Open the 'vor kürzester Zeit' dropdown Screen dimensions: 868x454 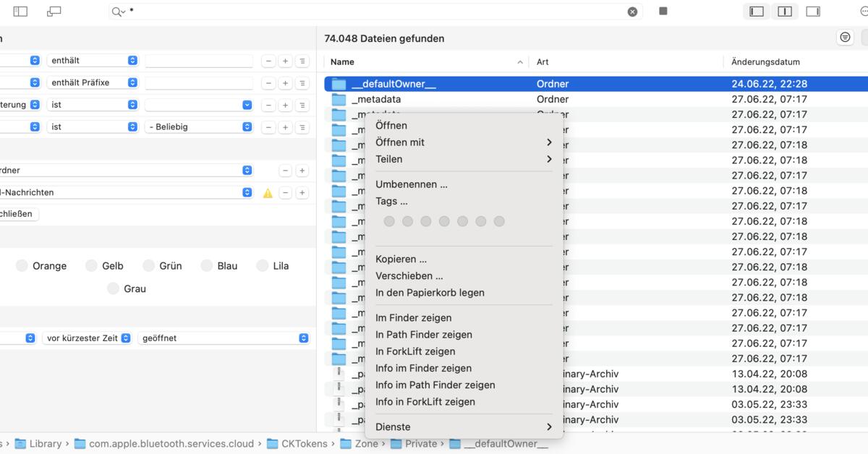tap(88, 338)
